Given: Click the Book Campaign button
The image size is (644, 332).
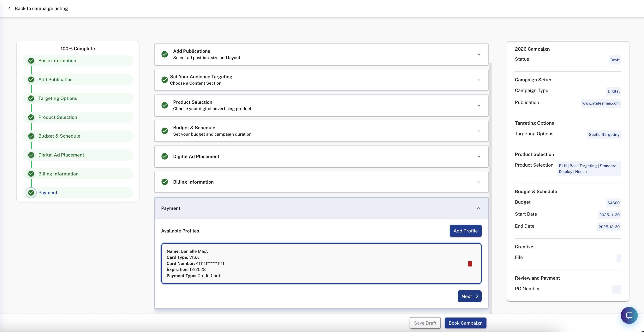Looking at the screenshot, I should coord(465,323).
